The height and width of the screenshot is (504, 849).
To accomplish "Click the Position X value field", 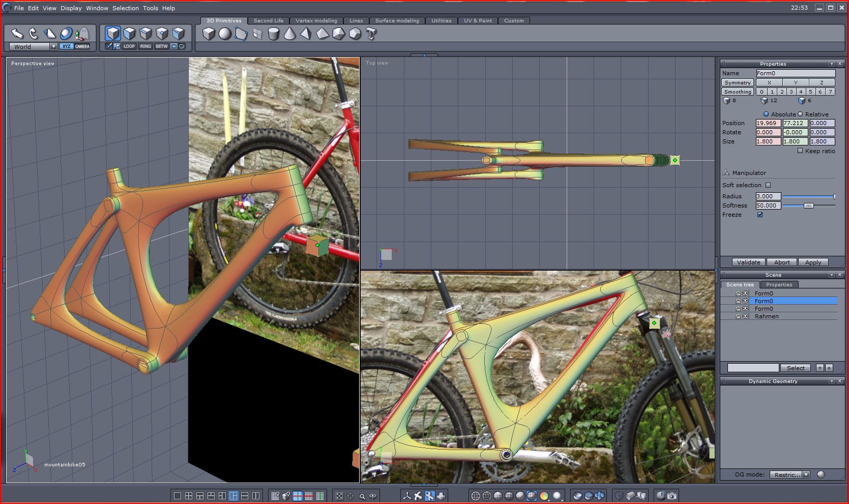I will pyautogui.click(x=768, y=123).
